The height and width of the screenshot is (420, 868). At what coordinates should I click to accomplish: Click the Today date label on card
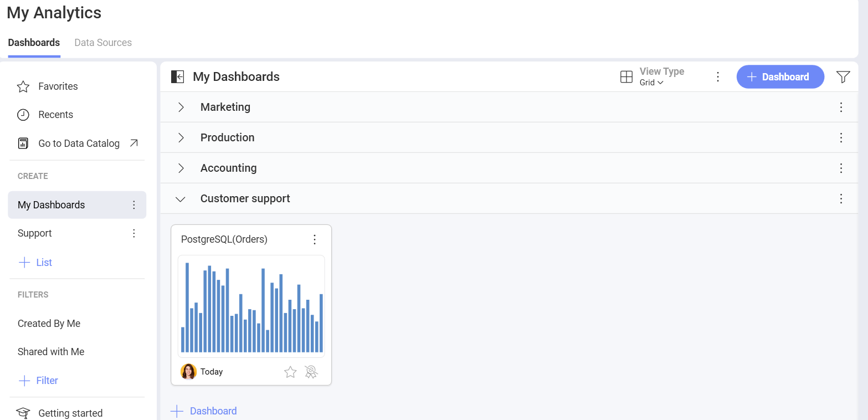coord(212,372)
